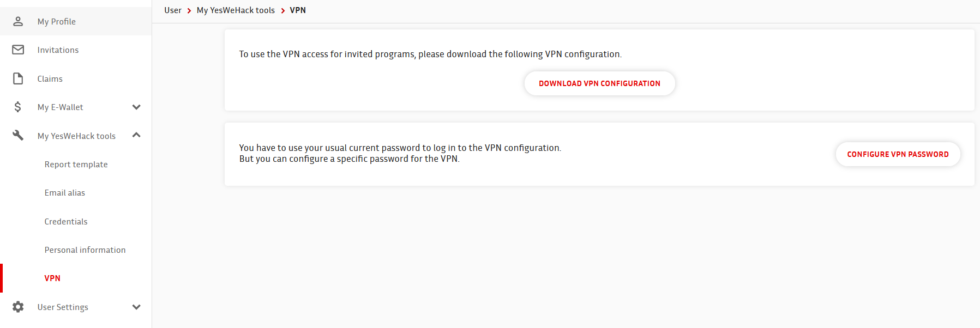
Task: Select the VPN sidebar item
Action: (x=52, y=278)
